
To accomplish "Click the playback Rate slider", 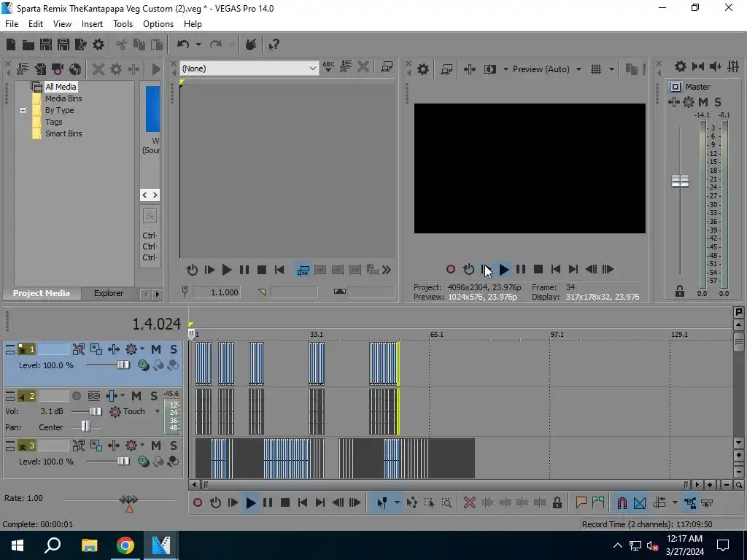I will pyautogui.click(x=128, y=499).
